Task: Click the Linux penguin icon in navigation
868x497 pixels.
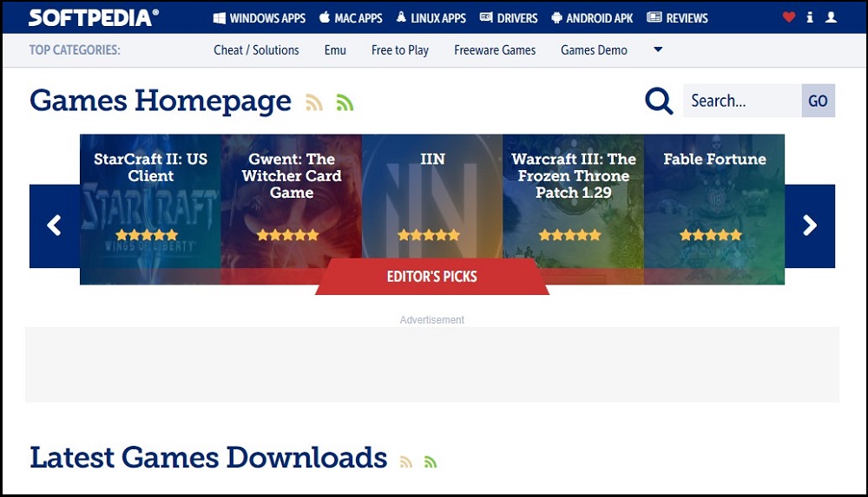Action: pos(401,17)
